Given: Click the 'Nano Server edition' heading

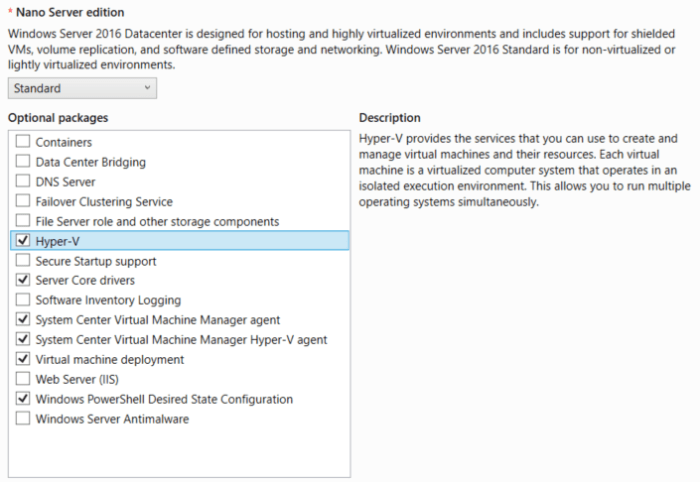Looking at the screenshot, I should point(70,12).
